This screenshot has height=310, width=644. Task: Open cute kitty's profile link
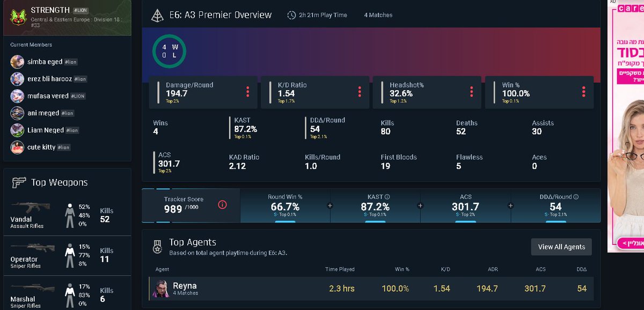click(x=41, y=147)
